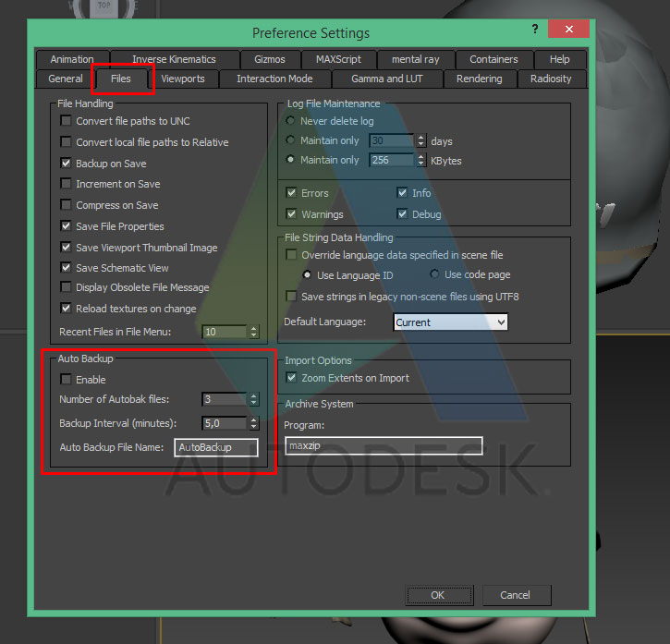The image size is (670, 644).
Task: Uncheck Save Schematic View
Action: click(x=66, y=268)
